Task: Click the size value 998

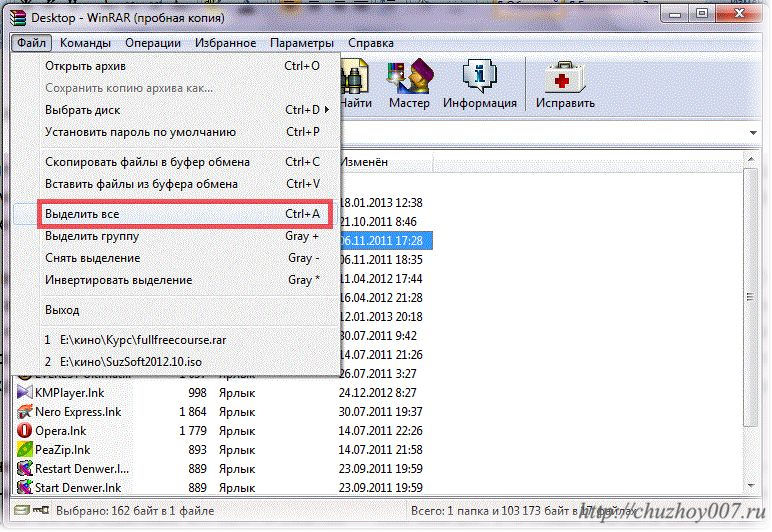Action: pos(197,393)
